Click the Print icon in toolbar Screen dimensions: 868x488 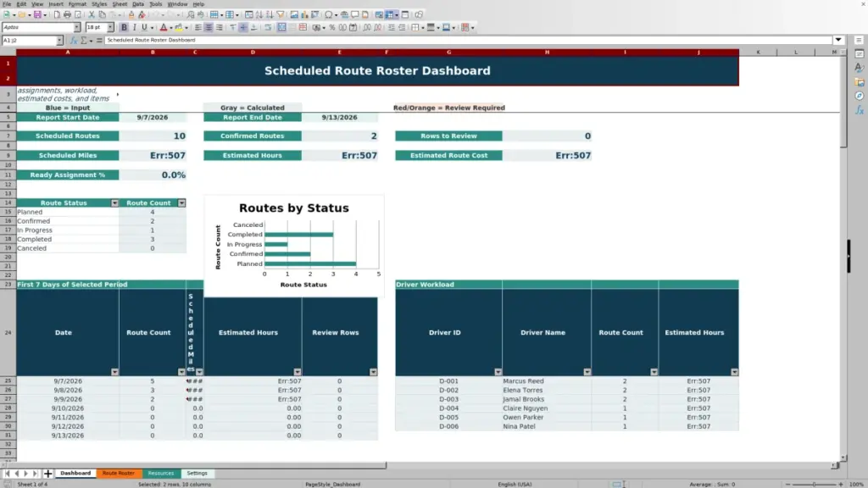tap(67, 14)
